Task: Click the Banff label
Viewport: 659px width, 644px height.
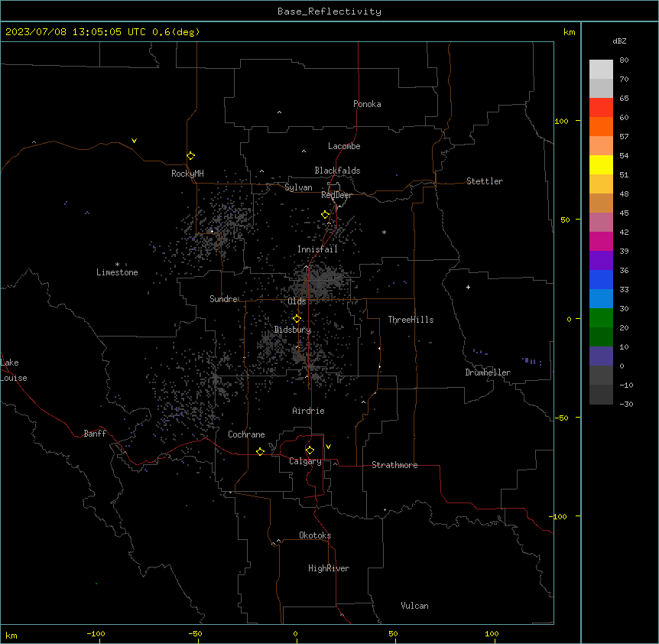Action: click(95, 434)
